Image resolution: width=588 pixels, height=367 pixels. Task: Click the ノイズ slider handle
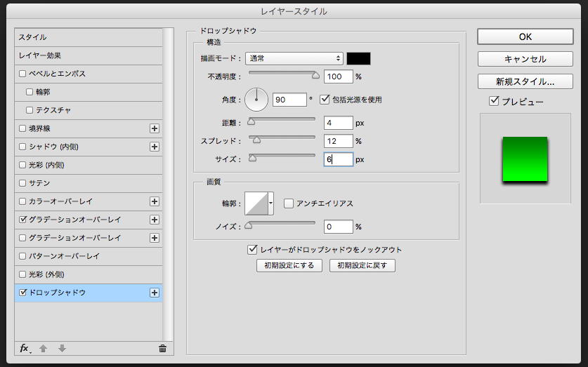click(x=248, y=225)
